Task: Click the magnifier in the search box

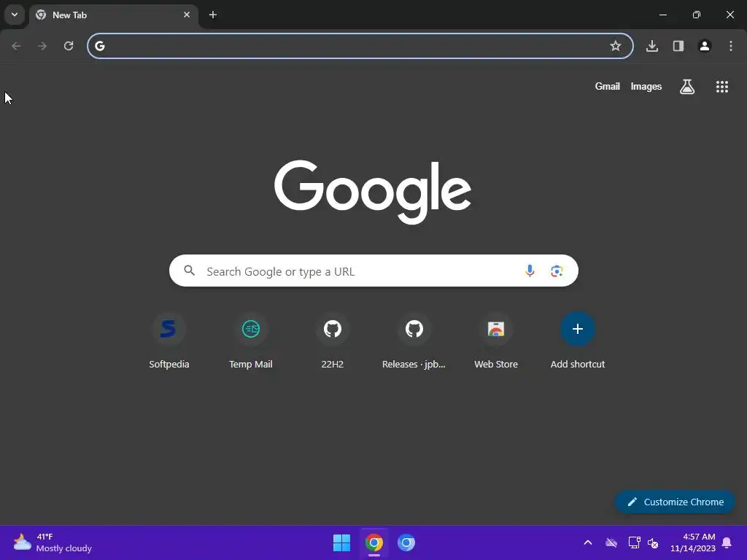Action: pyautogui.click(x=190, y=271)
